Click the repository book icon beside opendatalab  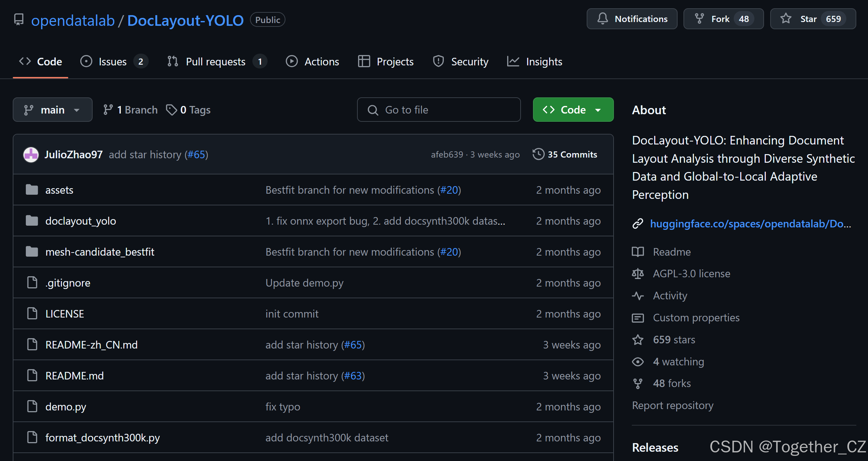[18, 20]
